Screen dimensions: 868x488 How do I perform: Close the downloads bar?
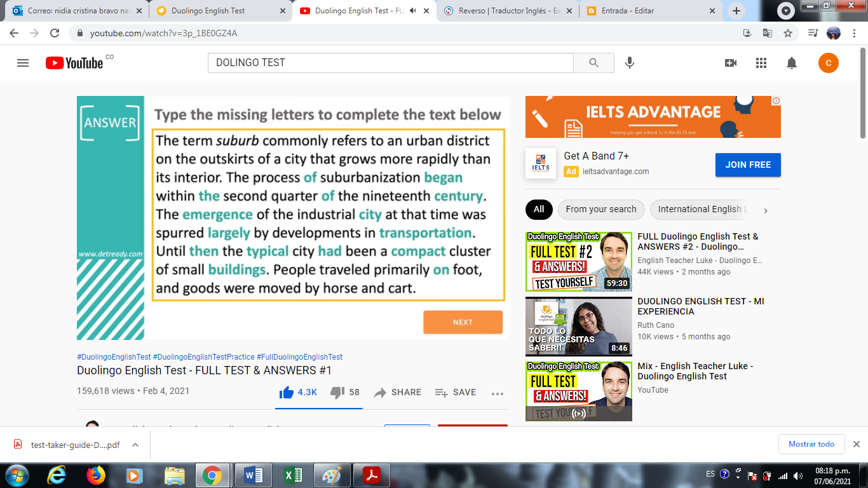tap(856, 444)
